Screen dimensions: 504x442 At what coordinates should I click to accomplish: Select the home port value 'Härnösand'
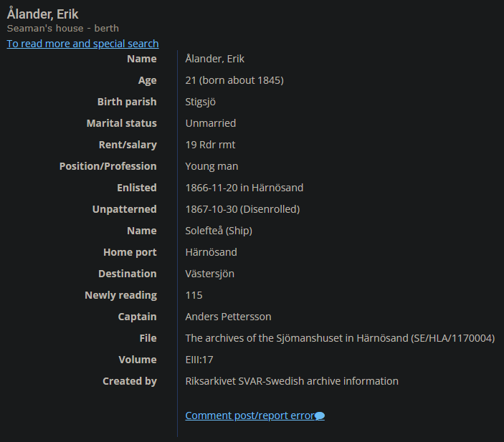point(211,252)
